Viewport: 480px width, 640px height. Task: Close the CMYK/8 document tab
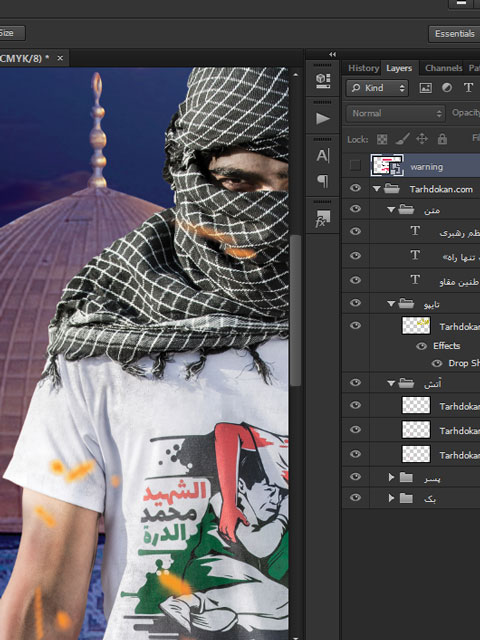60,58
